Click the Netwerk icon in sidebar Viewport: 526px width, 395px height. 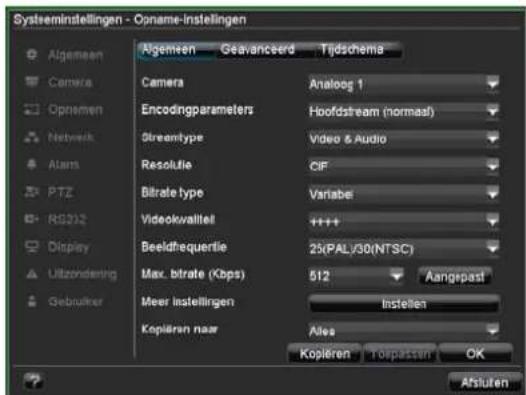[32, 137]
